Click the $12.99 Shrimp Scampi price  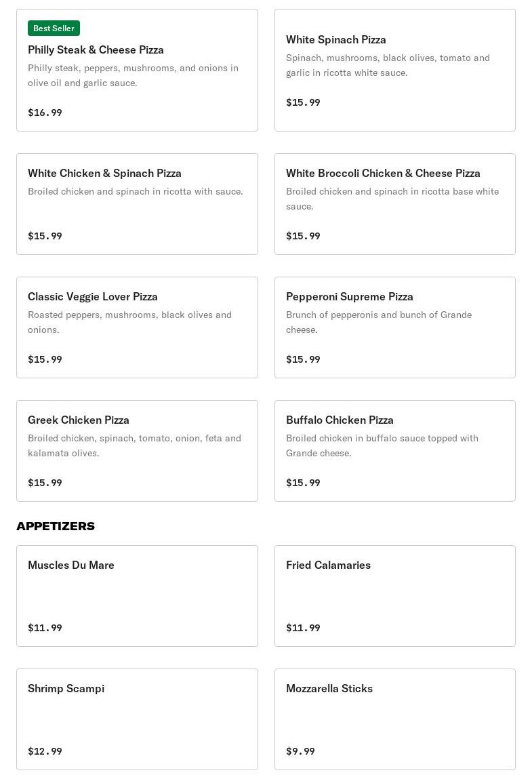click(x=45, y=751)
